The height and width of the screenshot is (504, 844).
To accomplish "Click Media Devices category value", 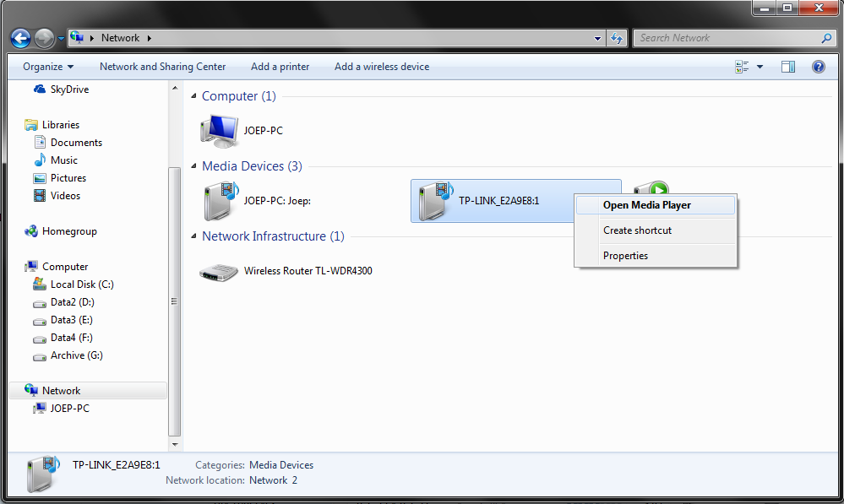I will pyautogui.click(x=281, y=465).
